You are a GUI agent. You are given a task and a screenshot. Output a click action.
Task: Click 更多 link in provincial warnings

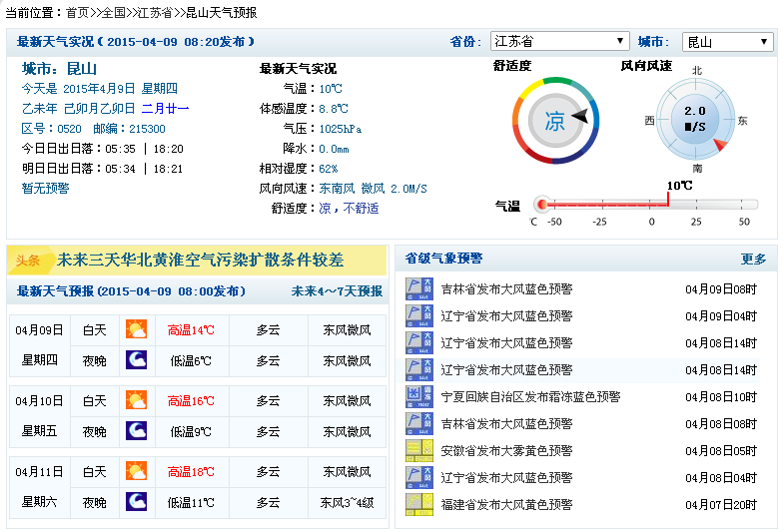(753, 260)
